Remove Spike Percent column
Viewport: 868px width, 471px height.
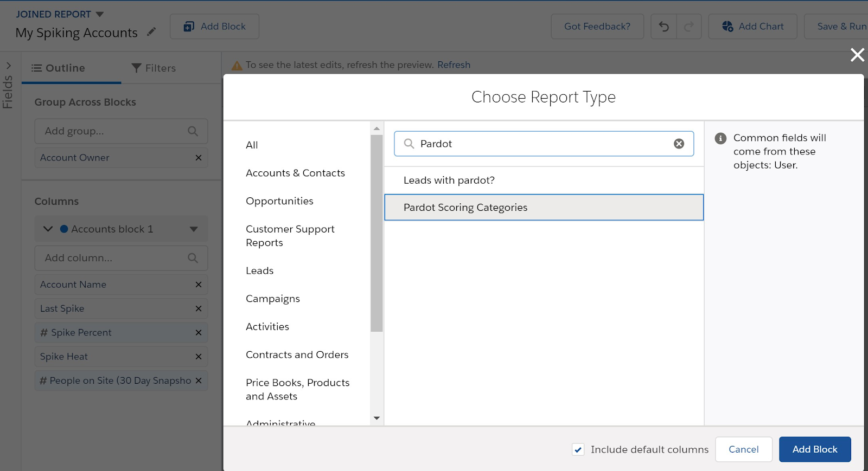pyautogui.click(x=199, y=333)
